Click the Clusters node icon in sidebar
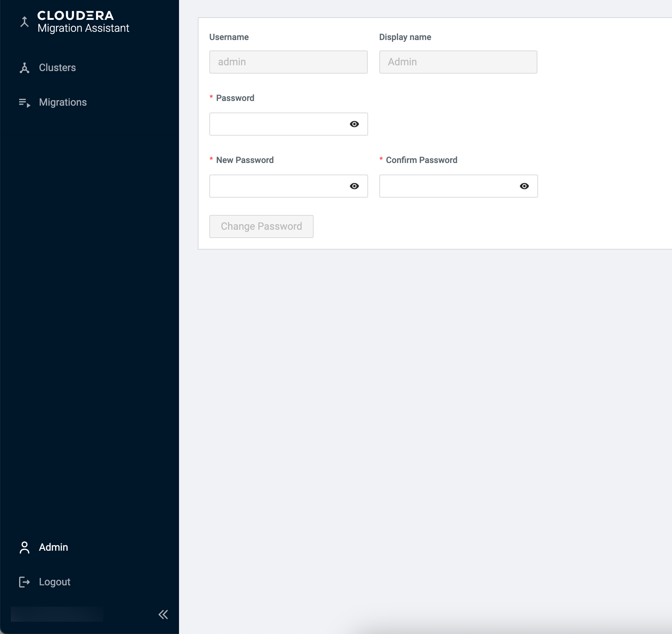 click(24, 68)
